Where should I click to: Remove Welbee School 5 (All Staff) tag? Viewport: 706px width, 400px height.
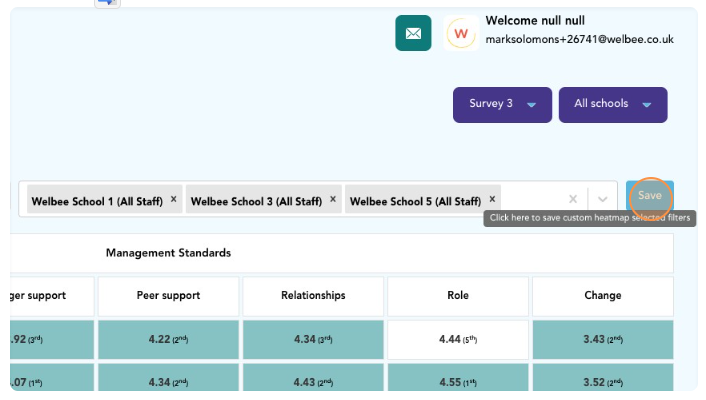click(492, 200)
